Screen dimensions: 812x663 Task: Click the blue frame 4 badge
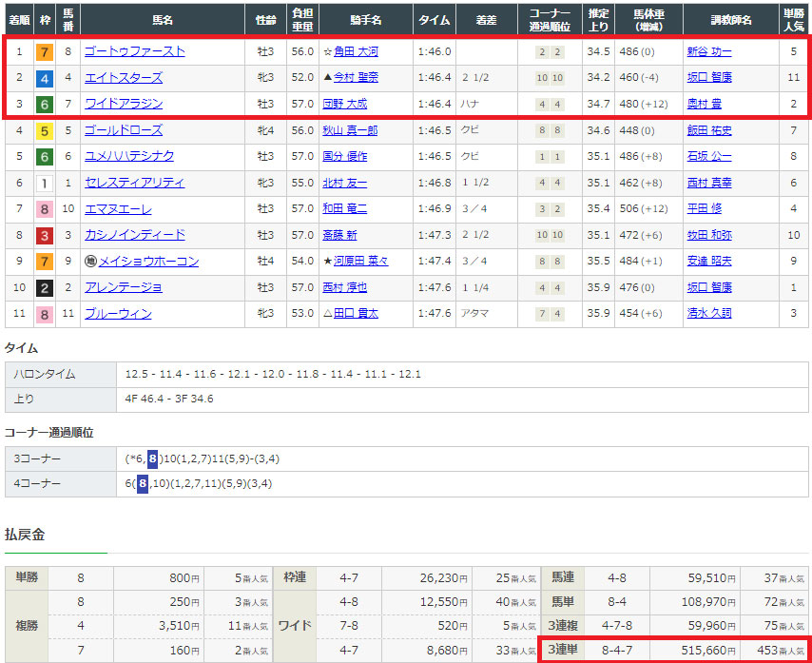[43, 78]
